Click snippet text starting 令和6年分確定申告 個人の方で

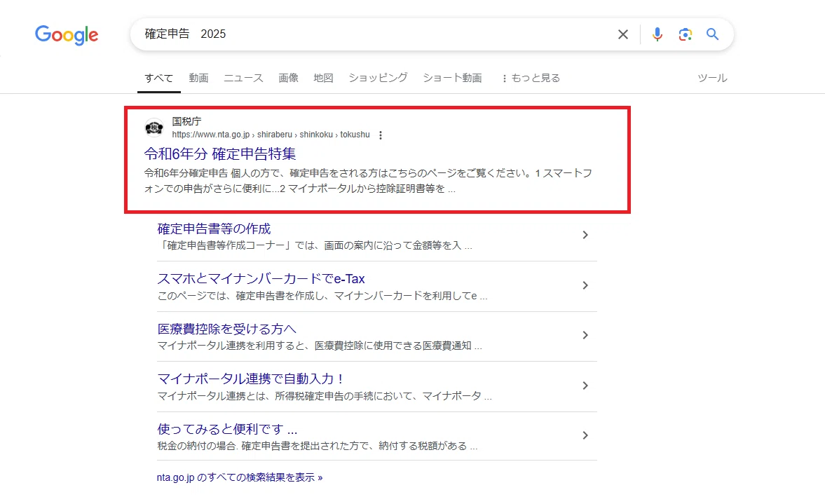(x=368, y=181)
